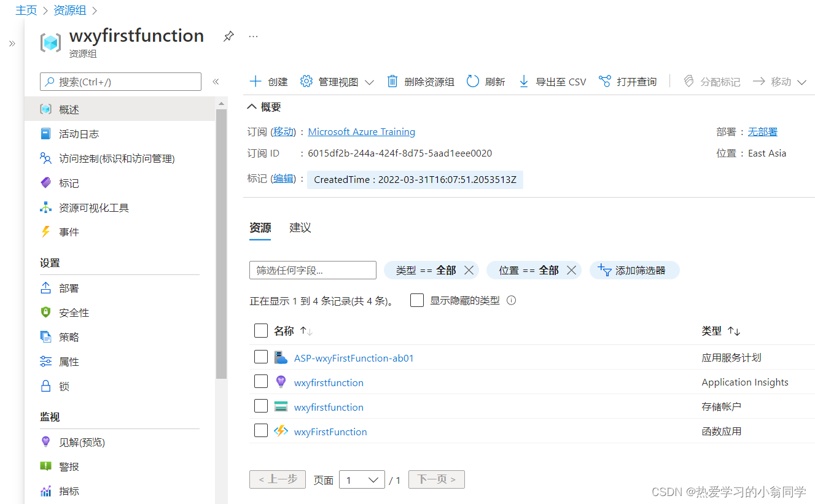Click the 警报 alert icon
This screenshot has width=815, height=504.
coord(45,467)
